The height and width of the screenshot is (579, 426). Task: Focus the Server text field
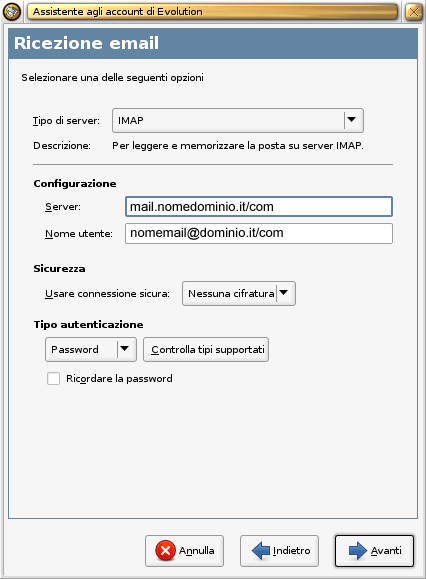259,206
